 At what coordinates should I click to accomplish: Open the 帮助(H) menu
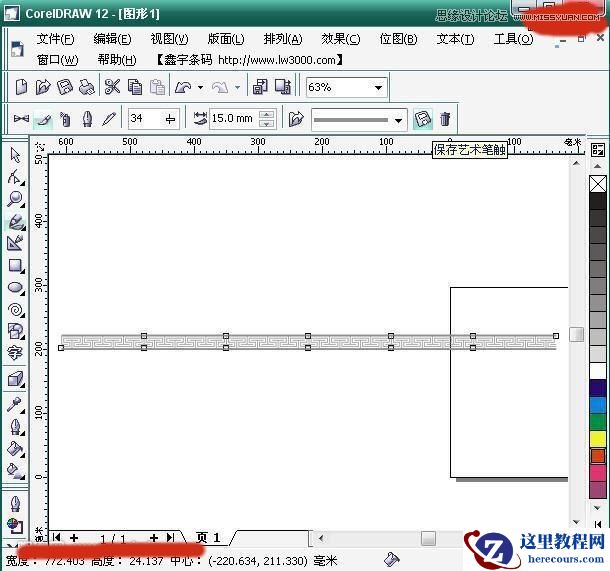point(117,60)
